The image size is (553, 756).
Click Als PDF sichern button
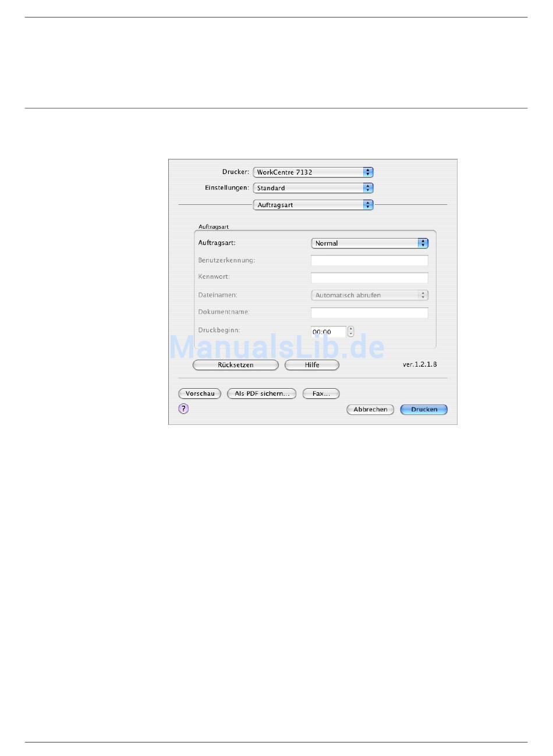[262, 394]
